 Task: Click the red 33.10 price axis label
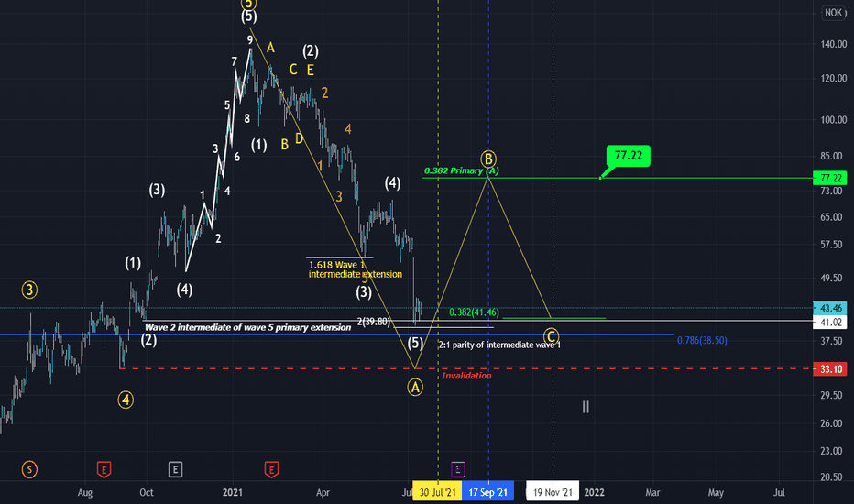[x=830, y=369]
